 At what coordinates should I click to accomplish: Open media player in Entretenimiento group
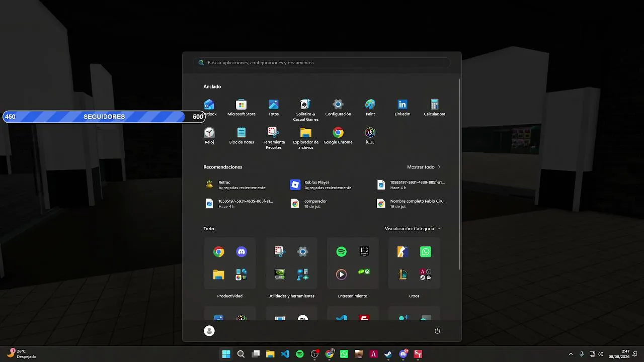tap(341, 275)
